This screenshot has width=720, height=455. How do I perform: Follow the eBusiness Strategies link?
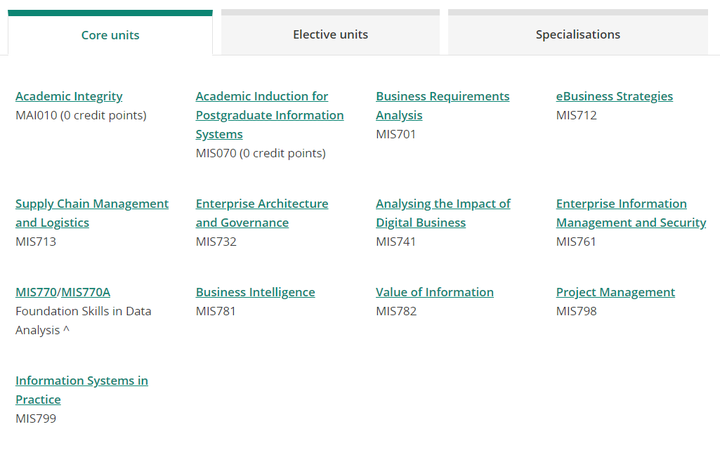coord(614,96)
